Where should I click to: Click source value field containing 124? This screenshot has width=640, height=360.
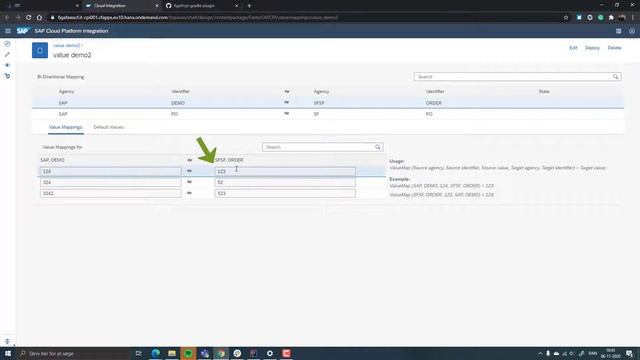tap(111, 171)
